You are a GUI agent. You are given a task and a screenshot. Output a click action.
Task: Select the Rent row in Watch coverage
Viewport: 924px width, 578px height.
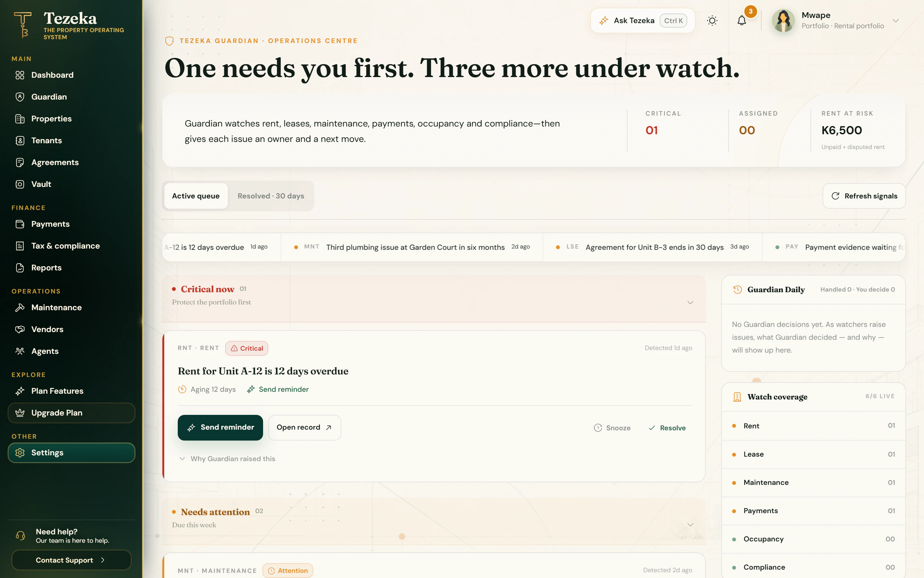(814, 425)
